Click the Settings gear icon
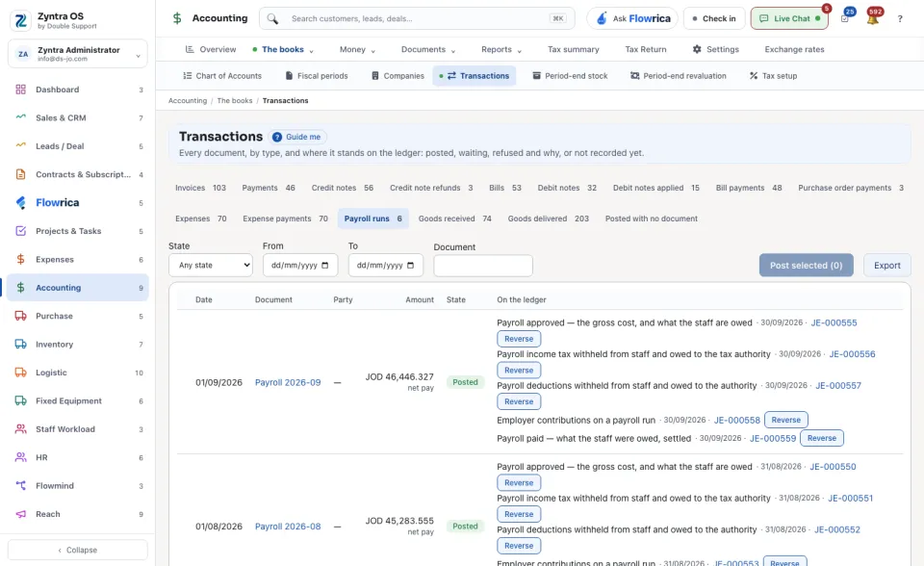Image resolution: width=924 pixels, height=566 pixels. click(x=697, y=49)
